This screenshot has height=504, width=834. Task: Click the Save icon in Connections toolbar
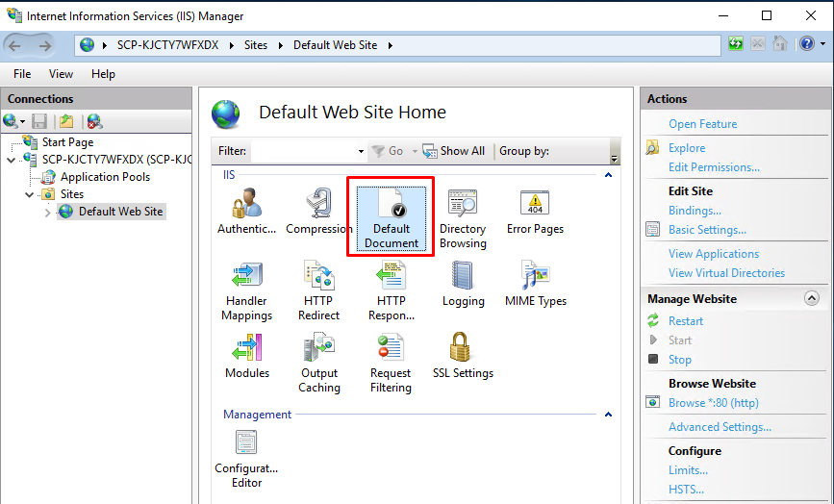coord(39,122)
